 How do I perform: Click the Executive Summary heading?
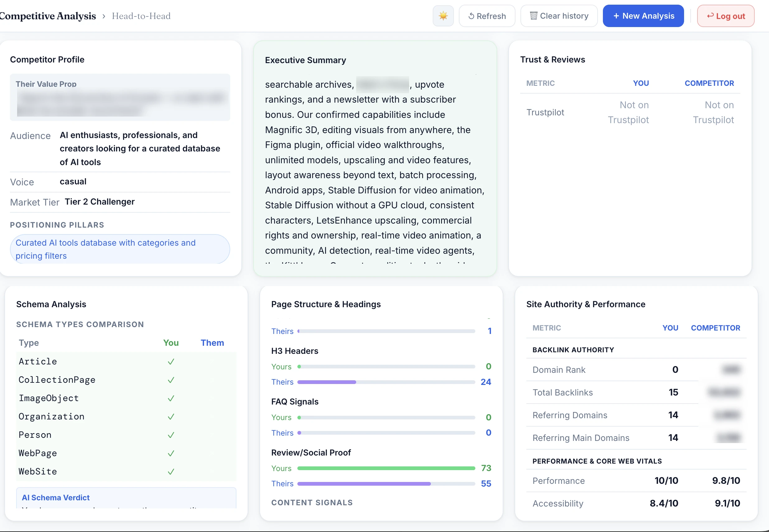[x=305, y=60]
